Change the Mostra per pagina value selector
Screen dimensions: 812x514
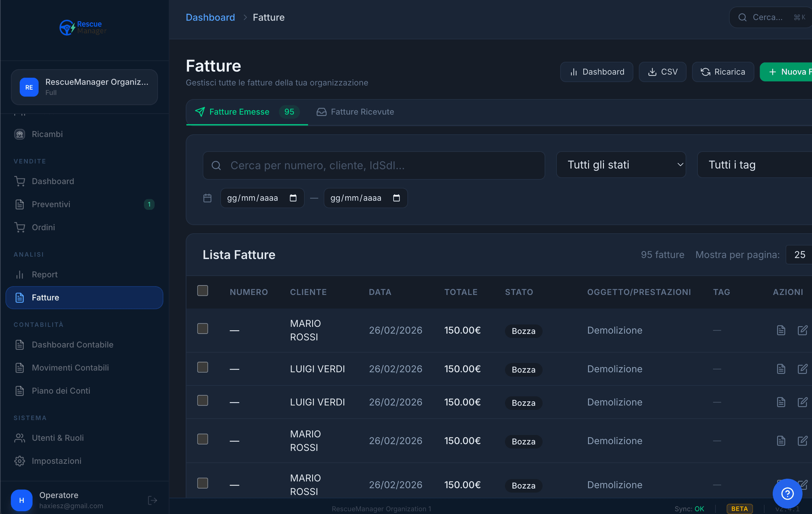pos(799,255)
